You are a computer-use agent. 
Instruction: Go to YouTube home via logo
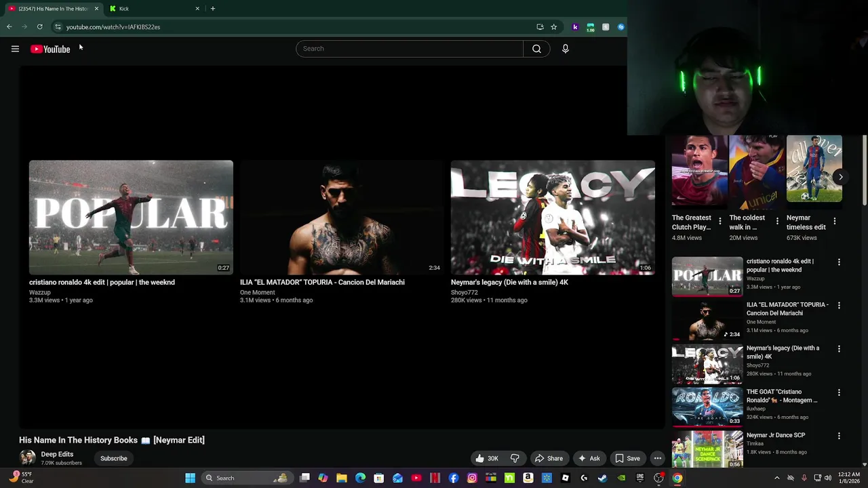50,49
